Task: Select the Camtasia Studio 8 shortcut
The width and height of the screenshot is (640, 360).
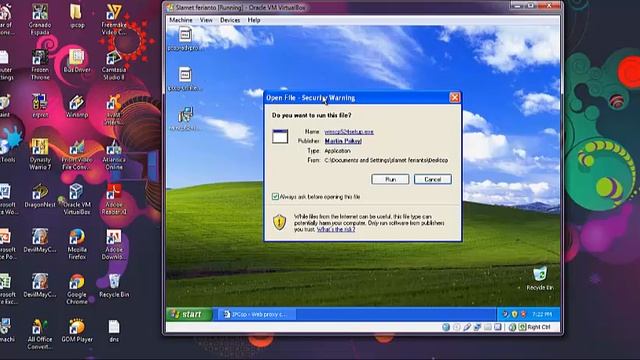Action: coord(114,64)
